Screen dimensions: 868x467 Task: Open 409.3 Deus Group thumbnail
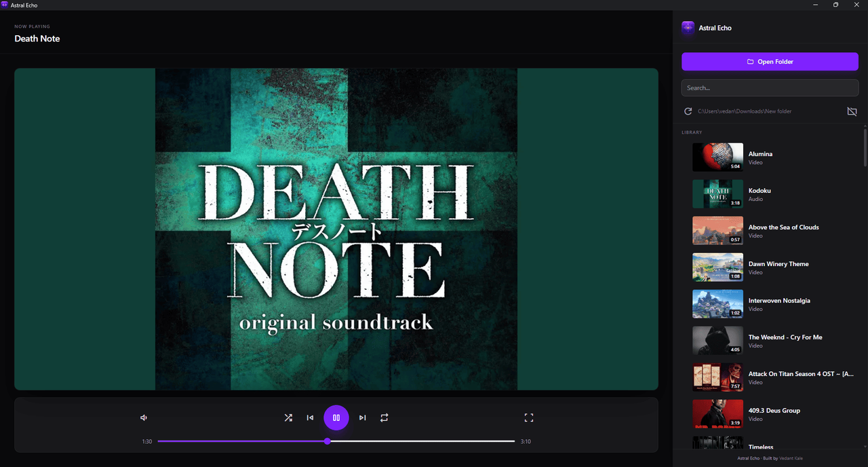point(717,413)
